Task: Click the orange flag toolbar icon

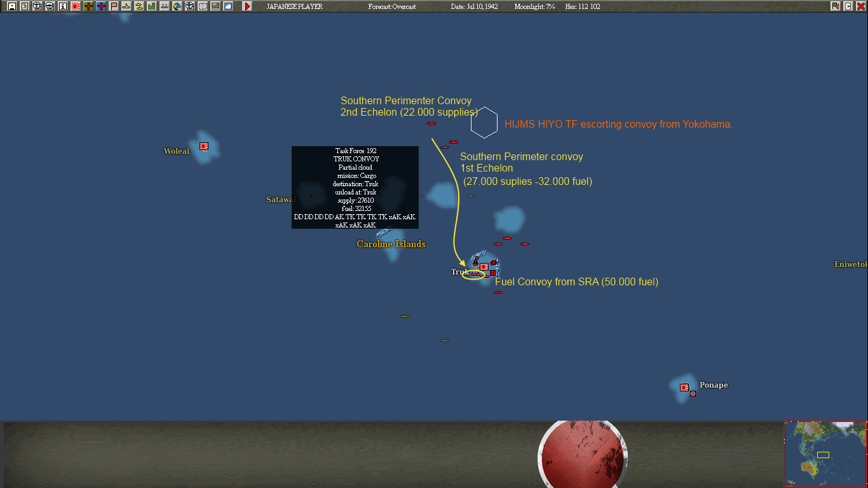Action: click(114, 6)
